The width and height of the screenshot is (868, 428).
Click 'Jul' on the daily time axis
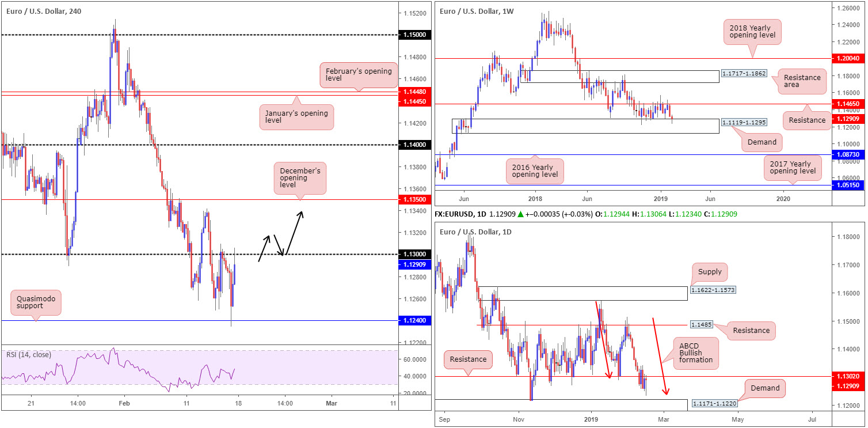click(813, 421)
